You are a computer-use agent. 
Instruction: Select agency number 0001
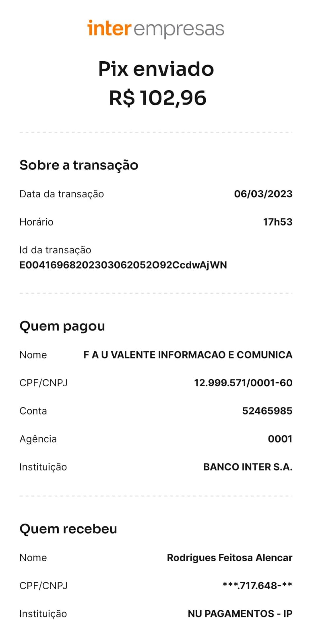(280, 439)
